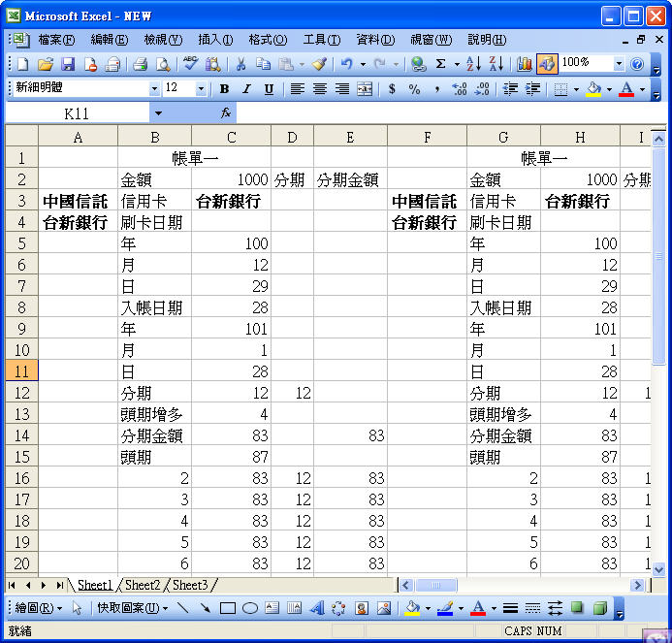Click the Insert Function fx button

[225, 113]
